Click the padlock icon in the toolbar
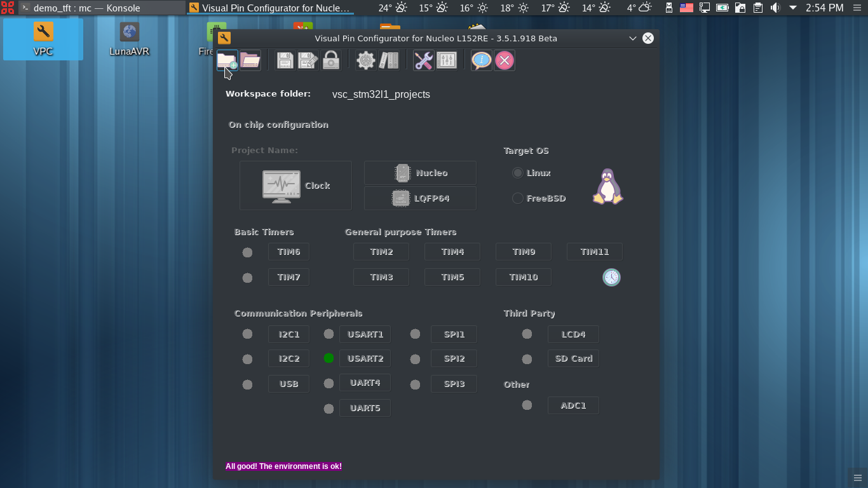Screen dimensions: 868x488 tap(331, 60)
